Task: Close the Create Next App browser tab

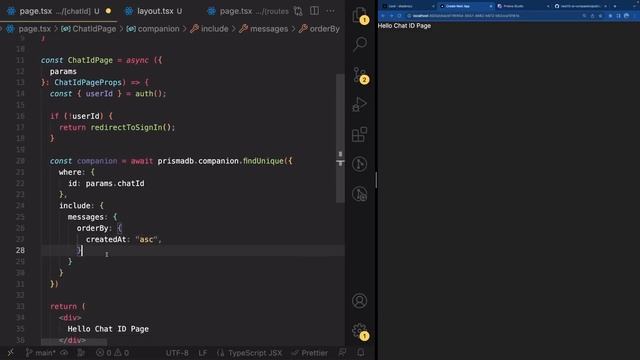Action: [491, 6]
